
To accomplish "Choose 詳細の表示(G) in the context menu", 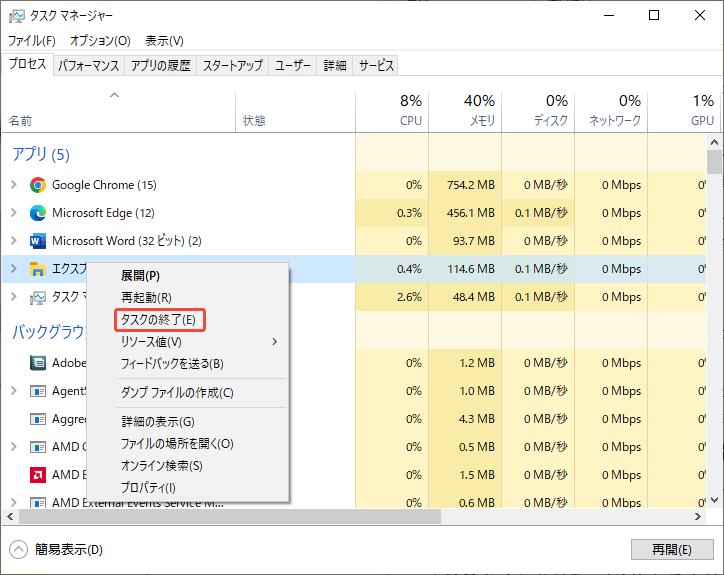I will (187, 422).
